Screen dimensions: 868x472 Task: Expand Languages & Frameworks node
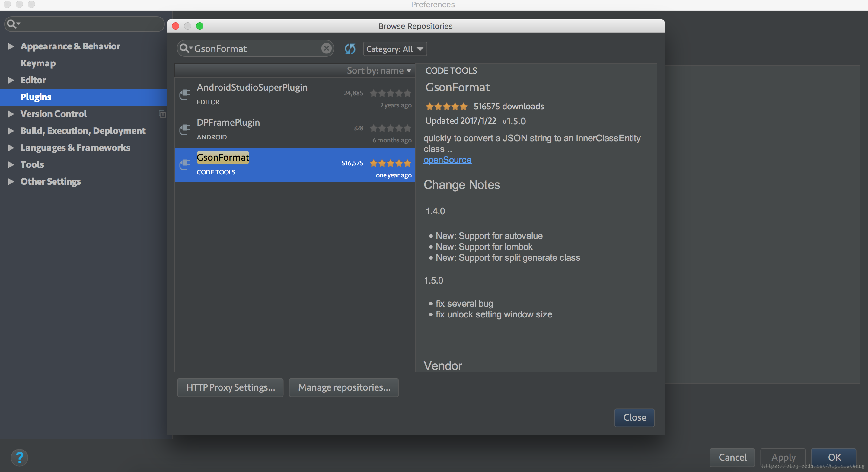point(11,148)
